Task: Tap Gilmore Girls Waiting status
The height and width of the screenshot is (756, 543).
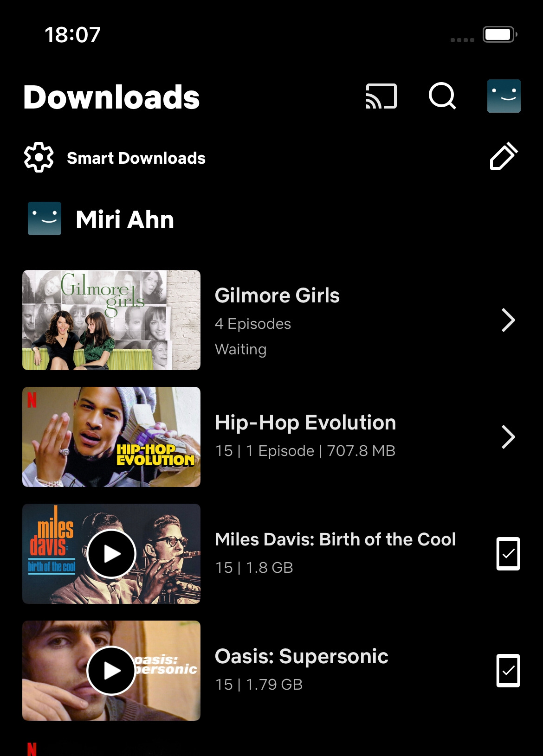Action: (x=240, y=349)
